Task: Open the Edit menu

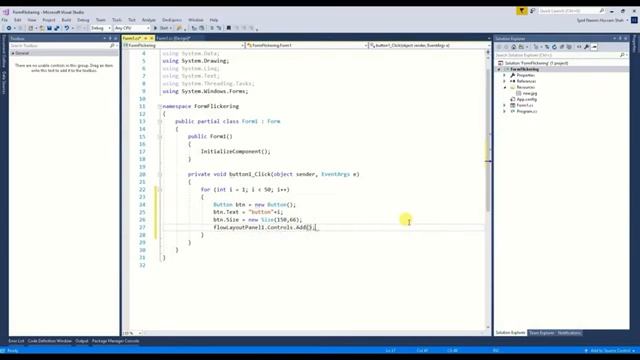Action: click(x=18, y=20)
